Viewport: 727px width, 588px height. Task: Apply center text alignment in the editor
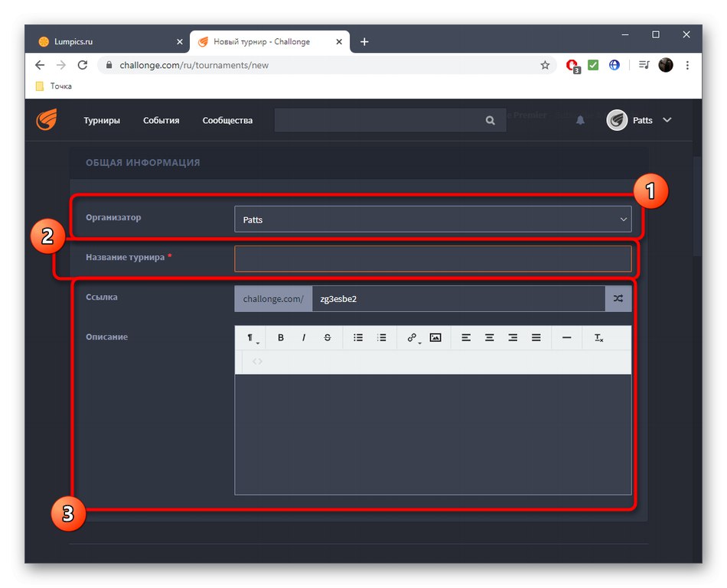(x=489, y=337)
